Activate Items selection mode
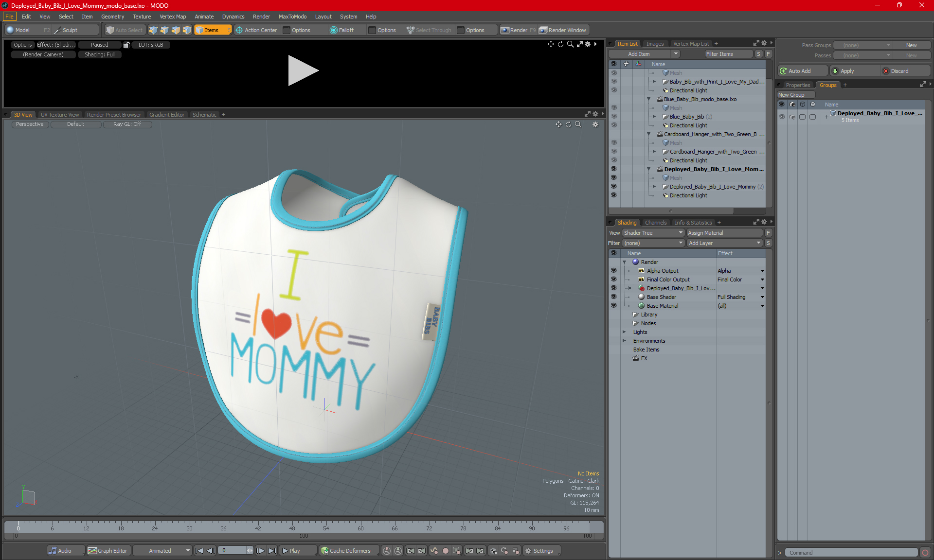This screenshot has width=934, height=560. tap(213, 30)
